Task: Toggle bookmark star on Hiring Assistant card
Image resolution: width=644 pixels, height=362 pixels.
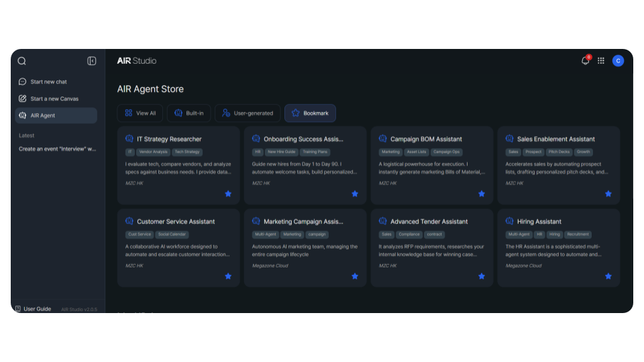Action: [x=608, y=276]
